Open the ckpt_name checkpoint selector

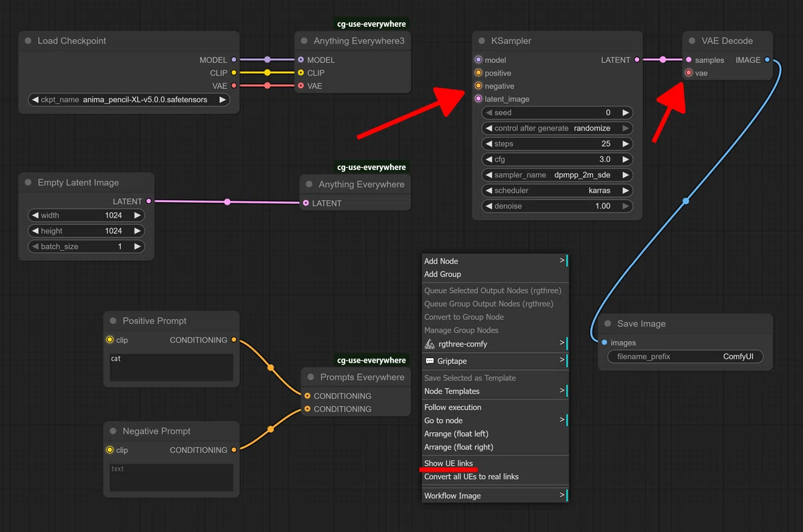[129, 100]
